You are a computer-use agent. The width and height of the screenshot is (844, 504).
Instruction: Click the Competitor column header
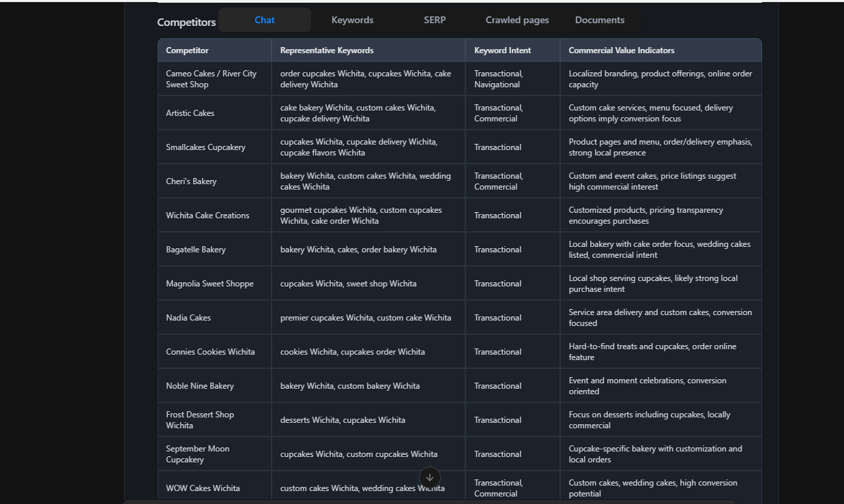187,50
